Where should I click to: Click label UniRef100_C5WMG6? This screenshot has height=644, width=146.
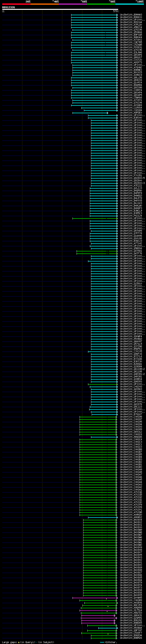point(131,98)
